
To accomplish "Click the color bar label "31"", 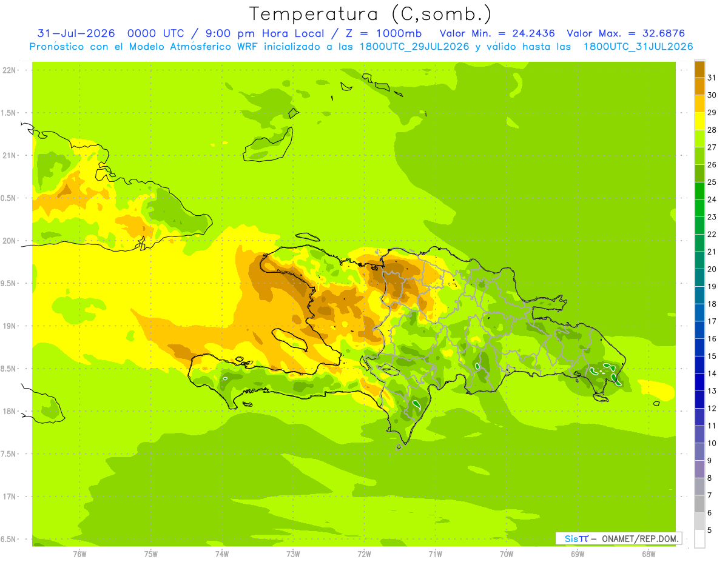I will (712, 78).
